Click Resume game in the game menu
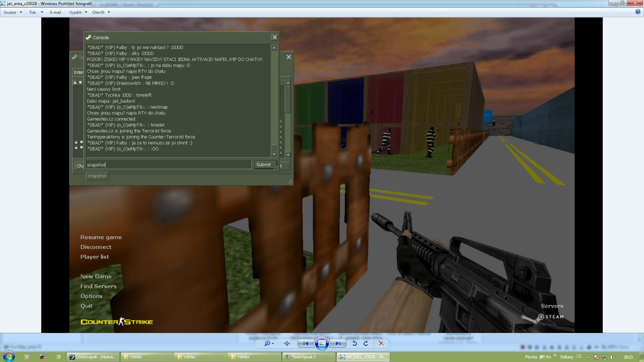Image resolution: width=644 pixels, height=362 pixels. coord(101,237)
